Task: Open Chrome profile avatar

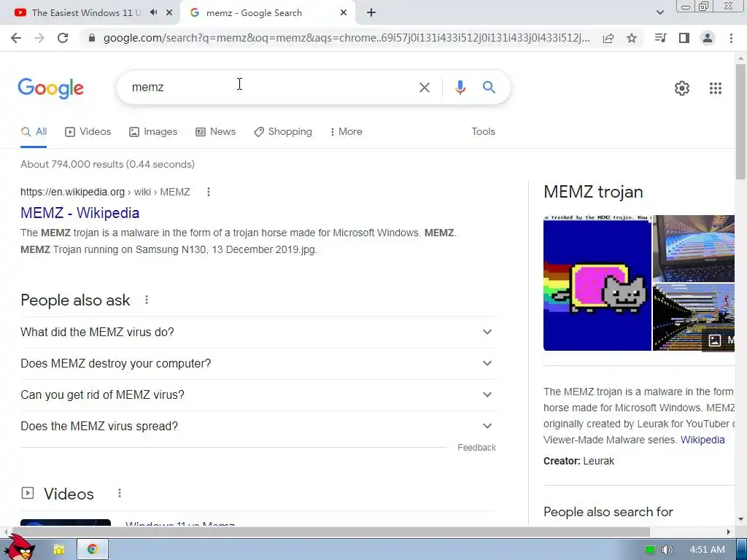Action: [708, 38]
